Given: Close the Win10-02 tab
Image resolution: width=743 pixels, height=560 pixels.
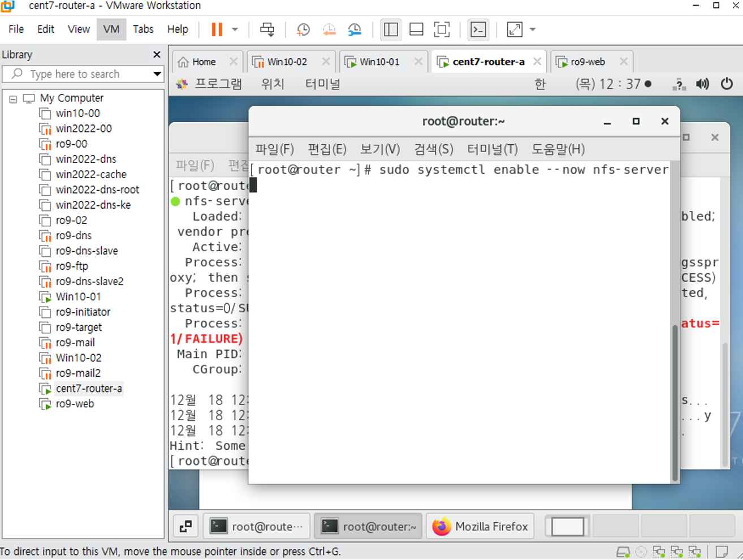Looking at the screenshot, I should pyautogui.click(x=326, y=62).
